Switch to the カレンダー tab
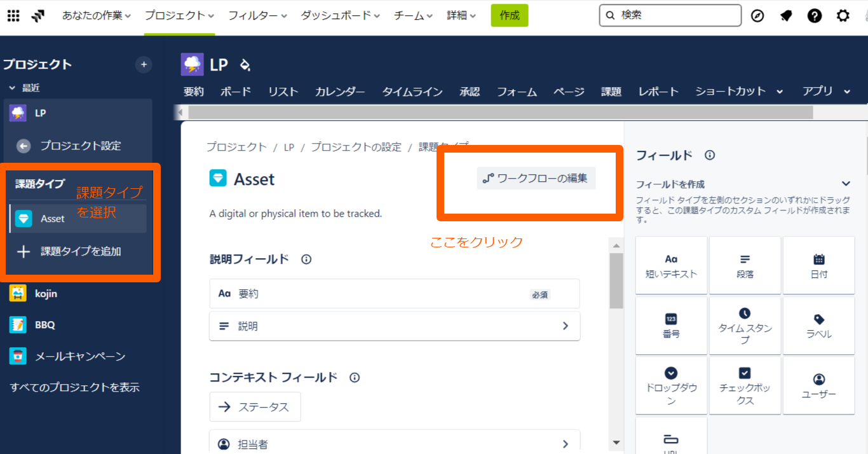The height and width of the screenshot is (454, 868). tap(340, 92)
